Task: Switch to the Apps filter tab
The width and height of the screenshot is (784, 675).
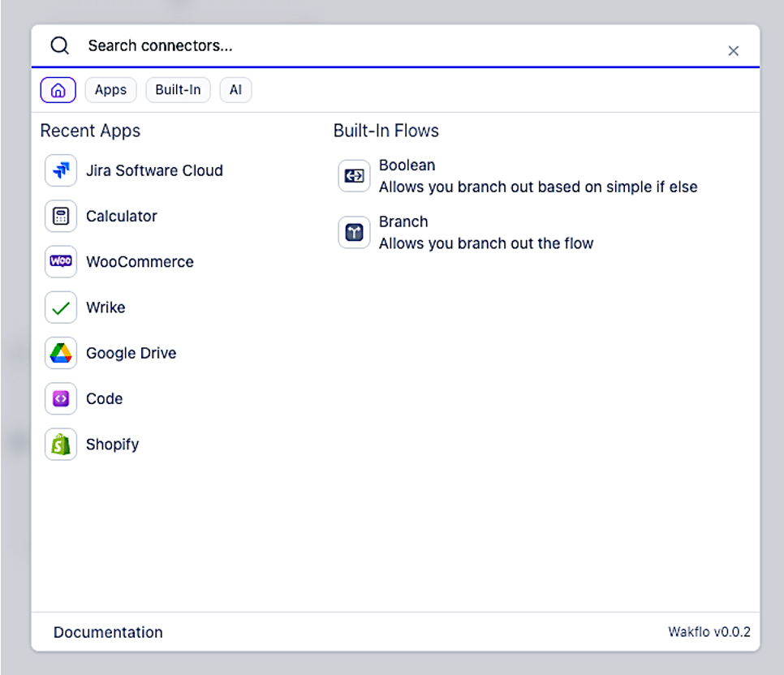Action: 110,89
